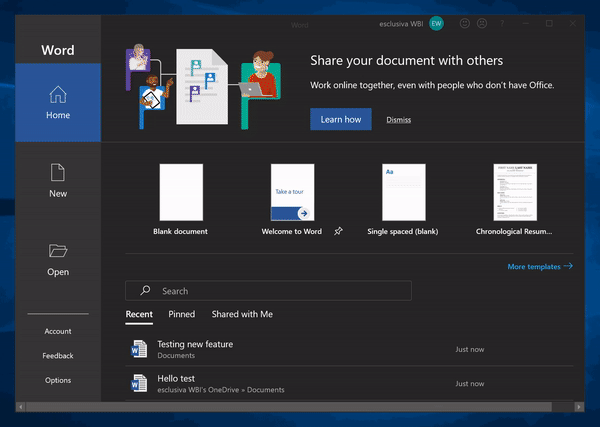600x427 pixels.
Task: Create a Blank document
Action: pyautogui.click(x=181, y=200)
